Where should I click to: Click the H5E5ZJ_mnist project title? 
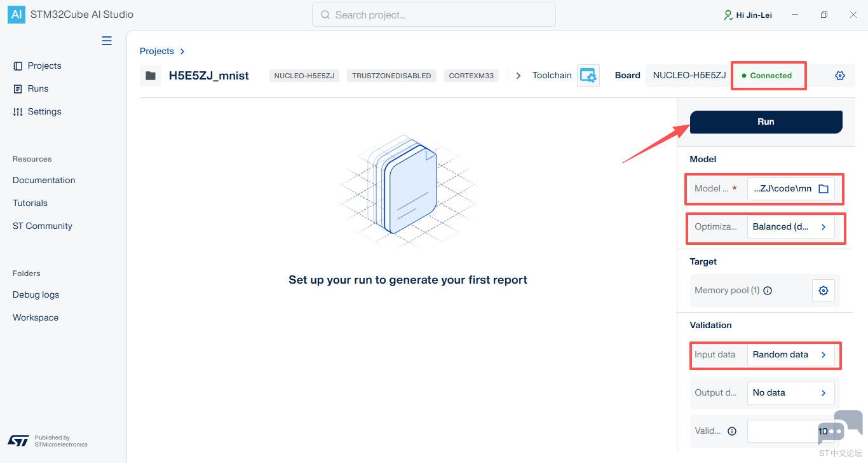[x=209, y=76]
